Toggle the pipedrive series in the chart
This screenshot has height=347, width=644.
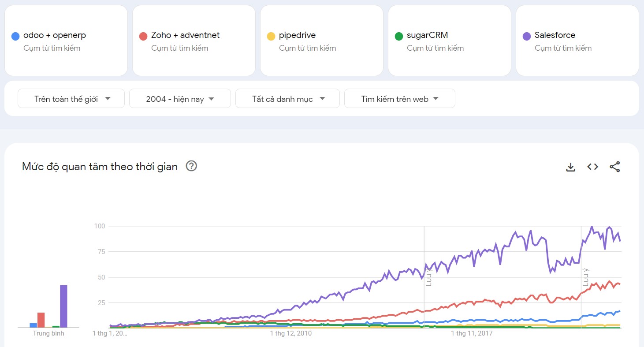tap(271, 35)
